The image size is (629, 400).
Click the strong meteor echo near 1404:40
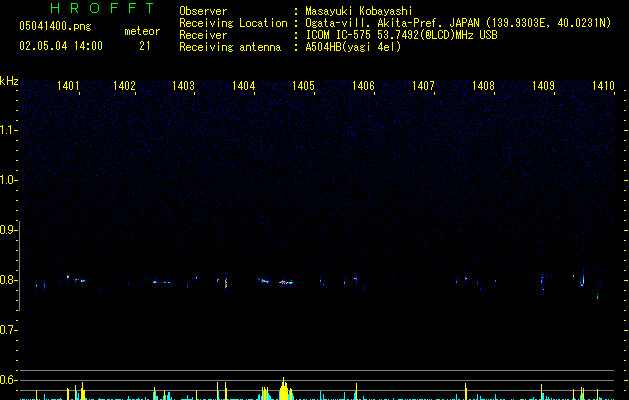coord(286,282)
